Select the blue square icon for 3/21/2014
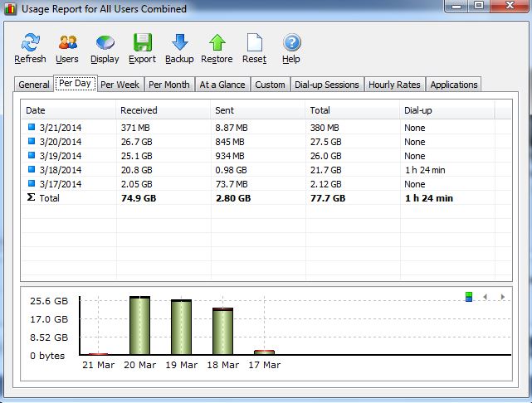Image resolution: width=532 pixels, height=403 pixels. click(x=32, y=127)
